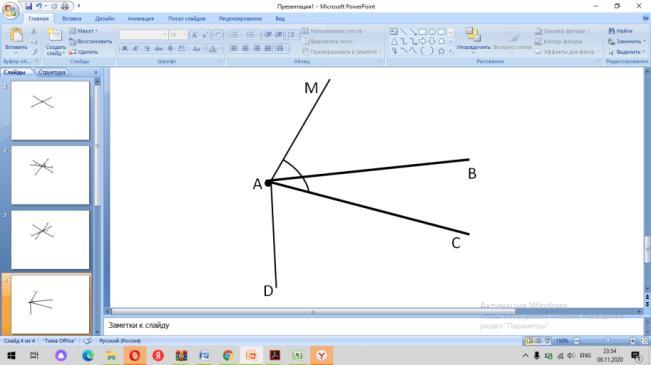
Task: Expand the font size dropdown
Action: click(184, 35)
